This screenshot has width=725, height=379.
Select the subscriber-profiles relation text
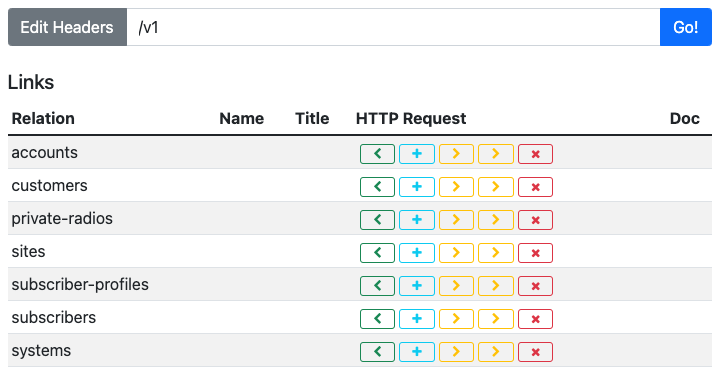(80, 284)
